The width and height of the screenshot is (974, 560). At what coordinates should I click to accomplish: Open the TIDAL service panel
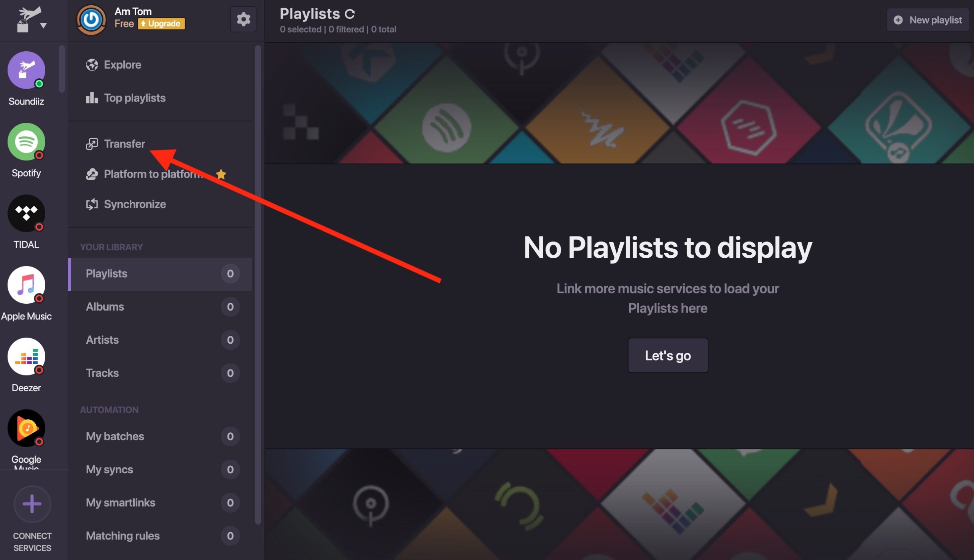tap(26, 213)
